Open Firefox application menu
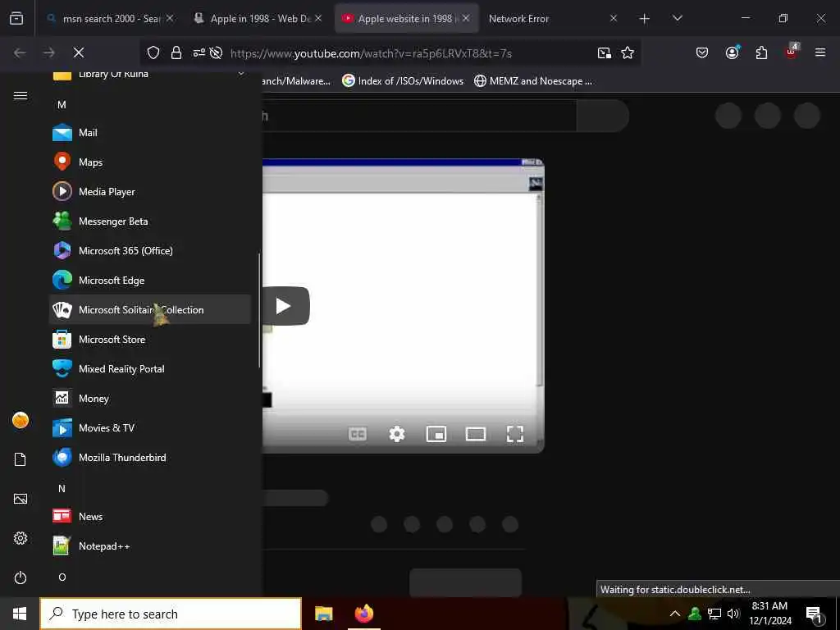The width and height of the screenshot is (840, 630). (x=819, y=52)
